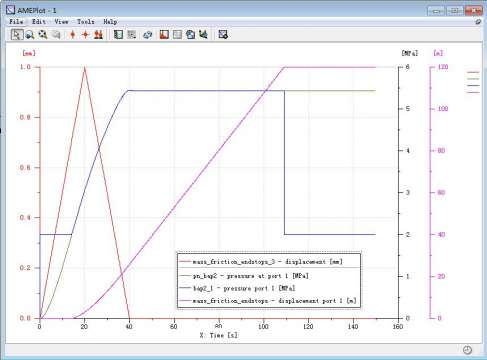
Task: Click the X: Time [s] axis label
Action: [x=219, y=335]
